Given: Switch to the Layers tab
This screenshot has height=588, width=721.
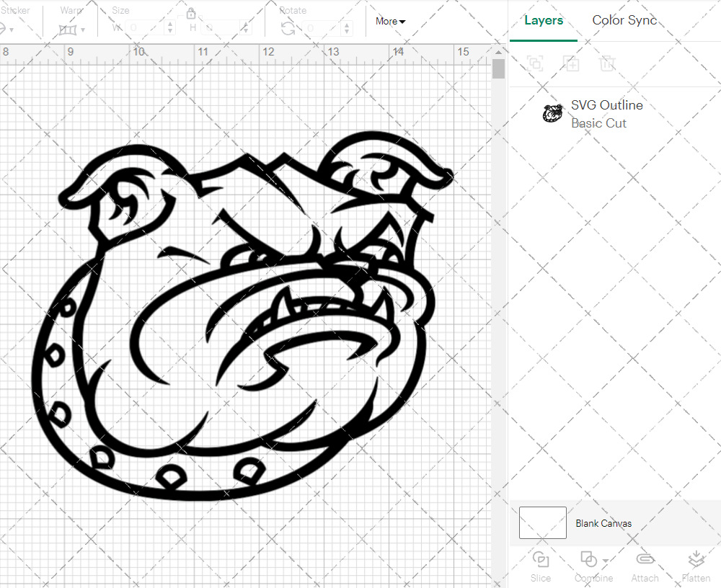Looking at the screenshot, I should pyautogui.click(x=544, y=20).
